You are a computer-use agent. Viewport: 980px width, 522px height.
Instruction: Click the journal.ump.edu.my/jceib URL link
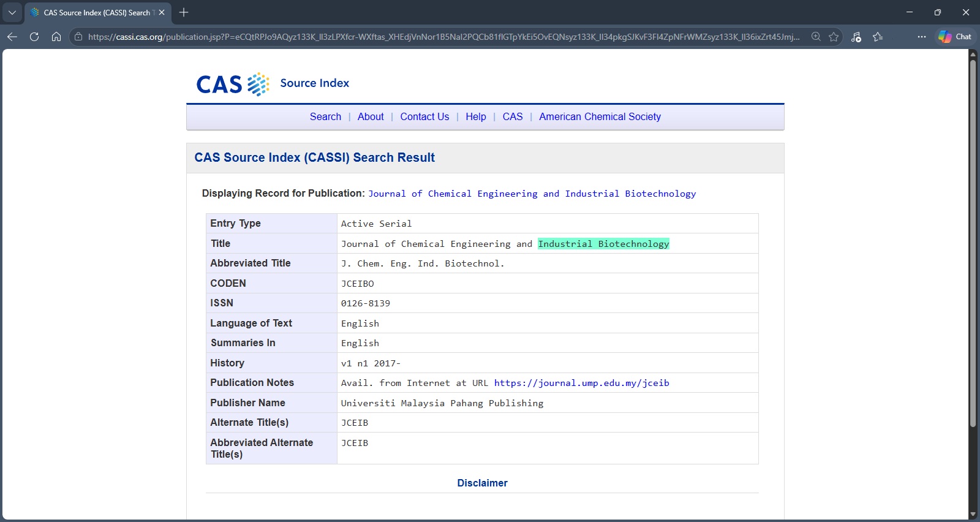(581, 383)
